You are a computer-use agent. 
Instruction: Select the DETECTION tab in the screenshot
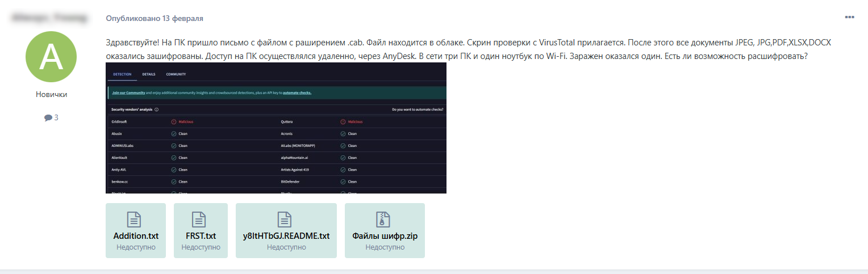[x=122, y=74]
